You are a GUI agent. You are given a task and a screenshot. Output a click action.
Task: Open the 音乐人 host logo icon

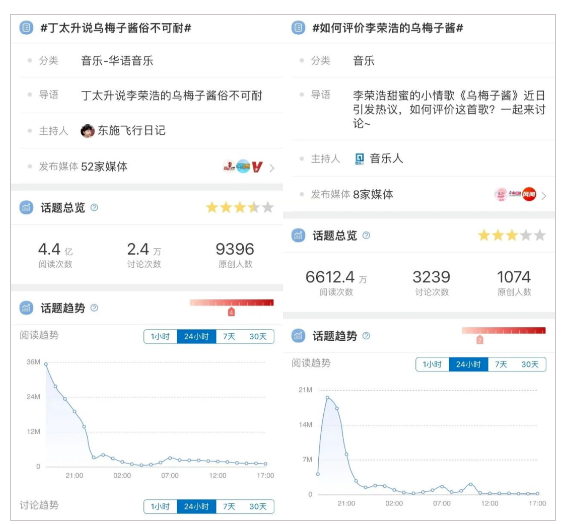pyautogui.click(x=359, y=158)
